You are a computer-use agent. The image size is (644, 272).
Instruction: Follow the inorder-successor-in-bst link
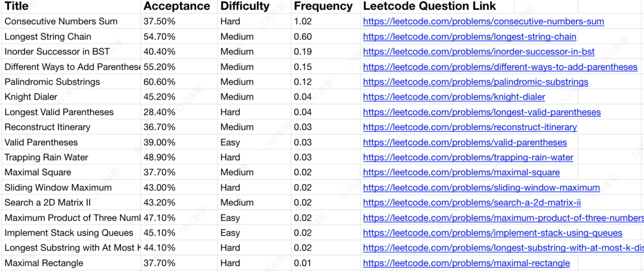tap(478, 52)
